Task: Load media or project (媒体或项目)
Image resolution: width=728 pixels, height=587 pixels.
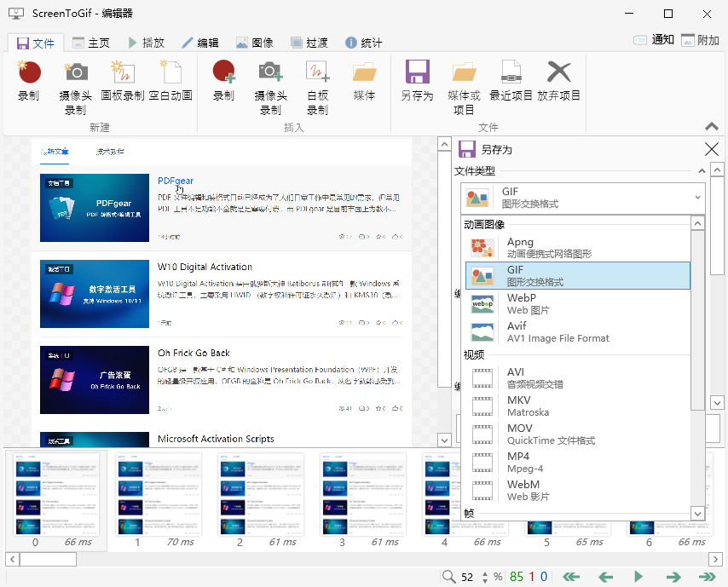Action: pos(464,88)
